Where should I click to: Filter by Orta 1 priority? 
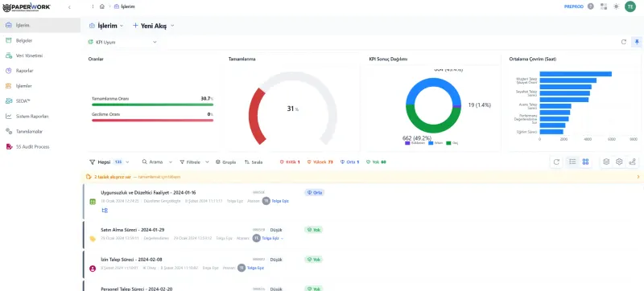[x=349, y=162]
